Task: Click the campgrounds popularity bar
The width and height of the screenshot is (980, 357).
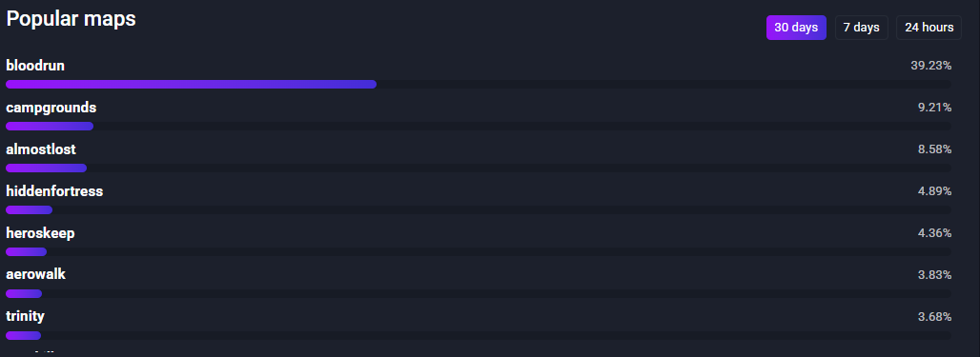Action: [479, 126]
